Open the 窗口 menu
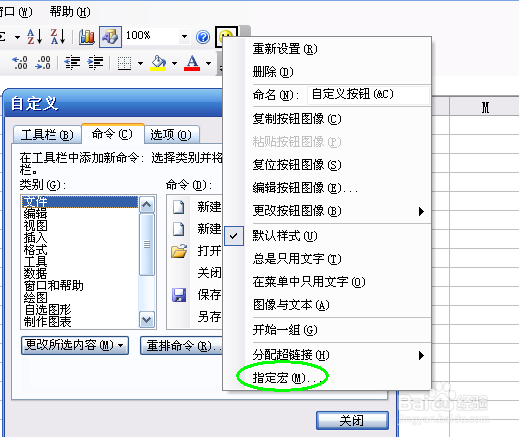 [x=15, y=12]
